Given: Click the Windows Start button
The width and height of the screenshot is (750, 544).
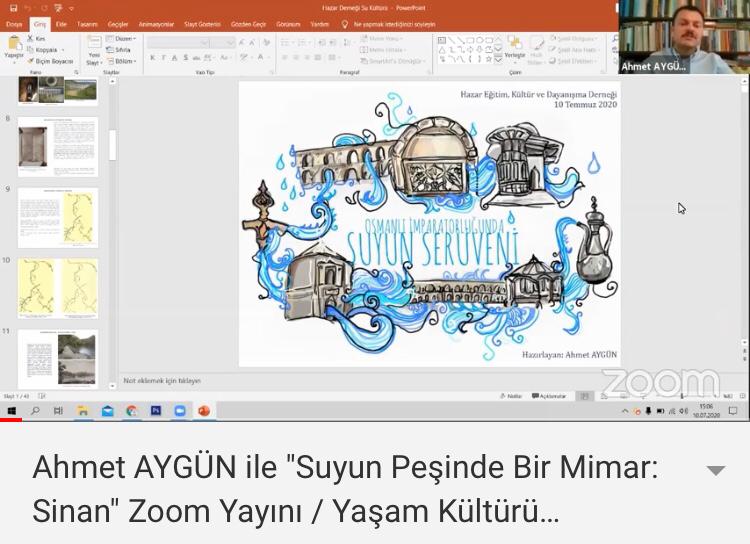Looking at the screenshot, I should coord(12,410).
